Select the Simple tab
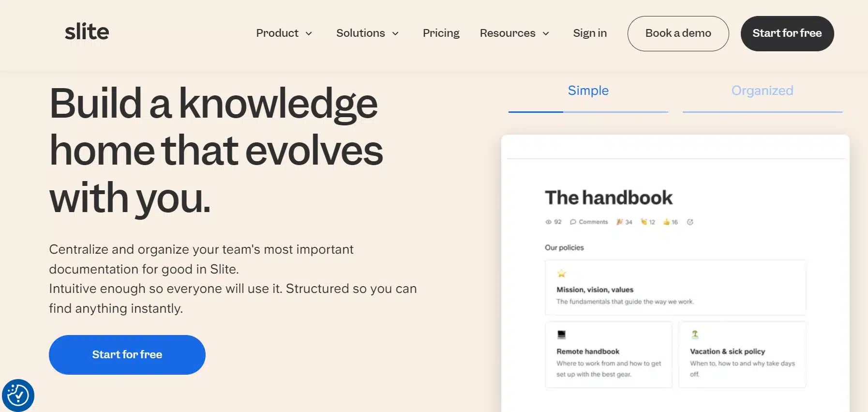This screenshot has width=868, height=412. point(588,91)
